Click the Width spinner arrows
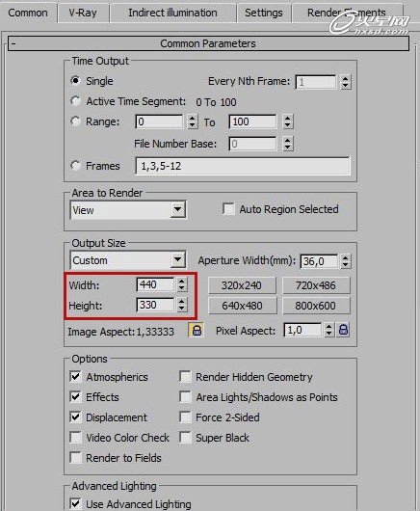Screen dimensions: 420x511 (182, 284)
